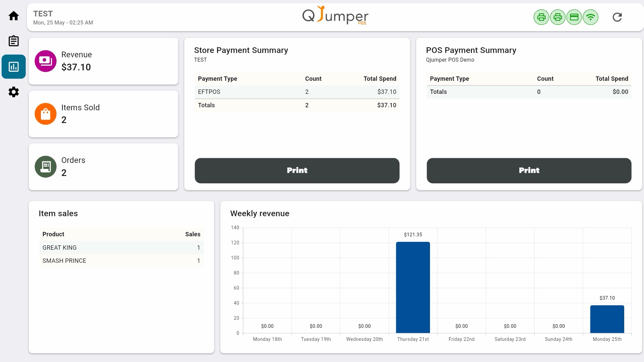Click the Sunday 24th axis label
Viewport: 644px width, 362px height.
[558, 339]
